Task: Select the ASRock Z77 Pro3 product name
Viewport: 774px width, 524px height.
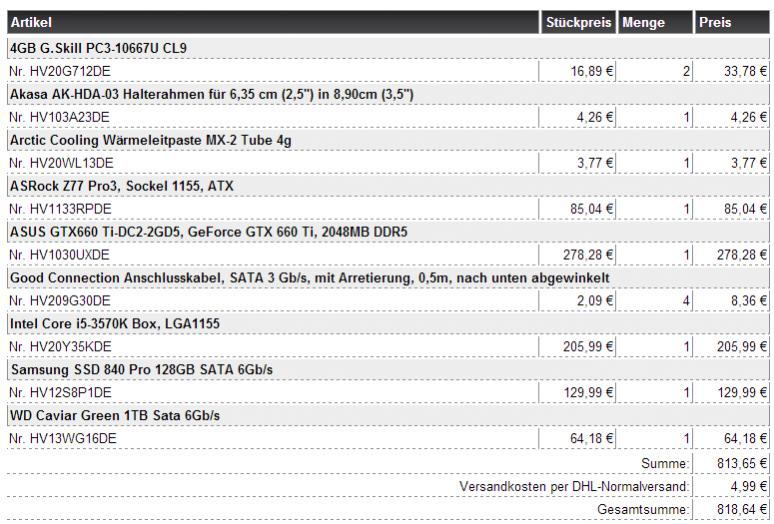Action: coord(120,186)
